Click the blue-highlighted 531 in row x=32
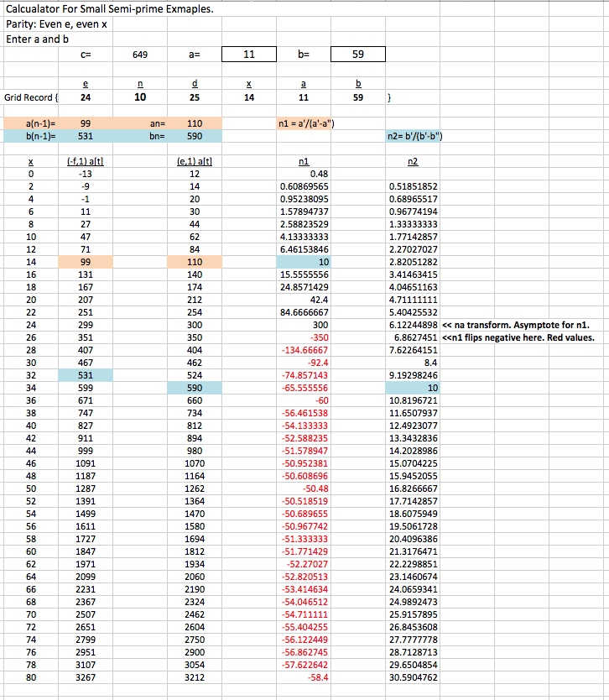 (x=86, y=375)
